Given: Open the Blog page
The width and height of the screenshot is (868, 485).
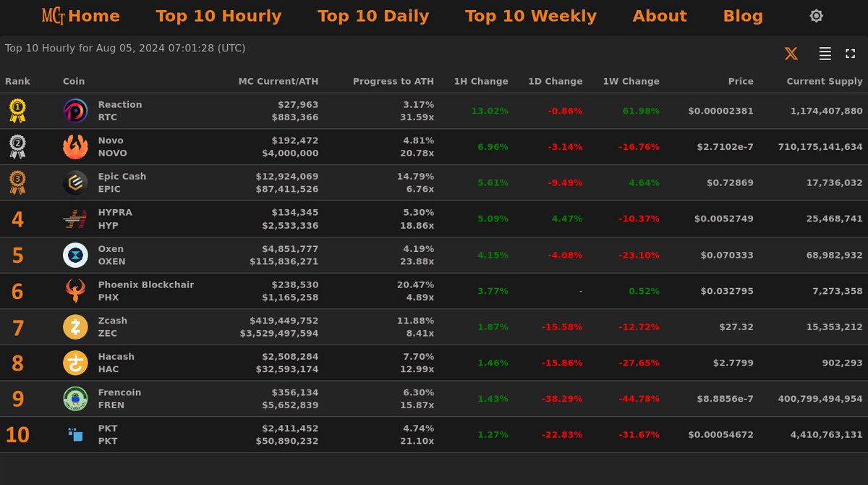Looking at the screenshot, I should [743, 16].
